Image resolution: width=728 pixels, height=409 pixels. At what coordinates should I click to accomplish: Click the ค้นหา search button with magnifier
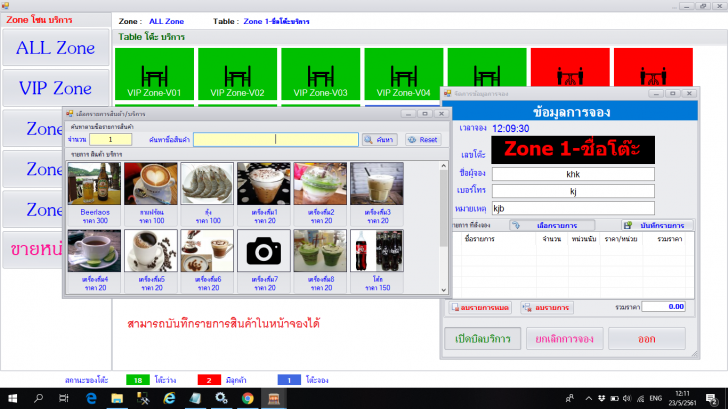[380, 139]
